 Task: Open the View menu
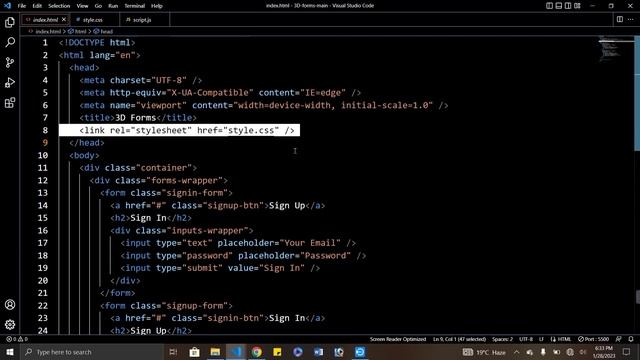(82, 6)
